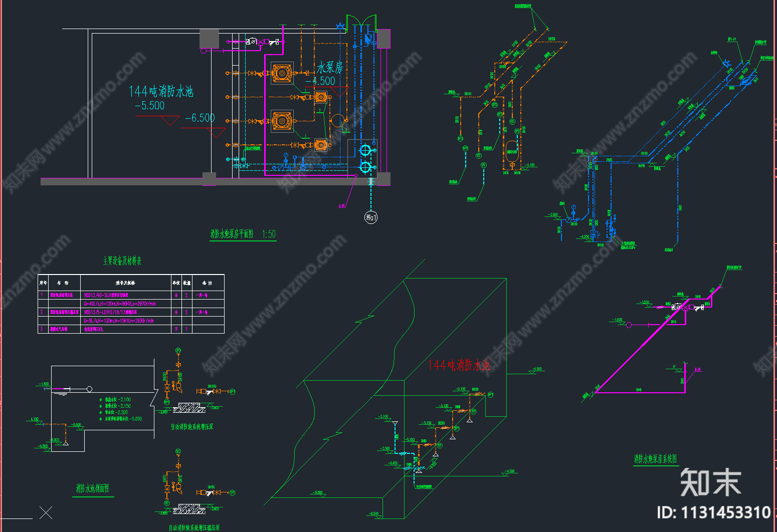Click the "消防水炮泵房系统图" system diagram title
Screen dimensions: 777x532
click(x=655, y=459)
